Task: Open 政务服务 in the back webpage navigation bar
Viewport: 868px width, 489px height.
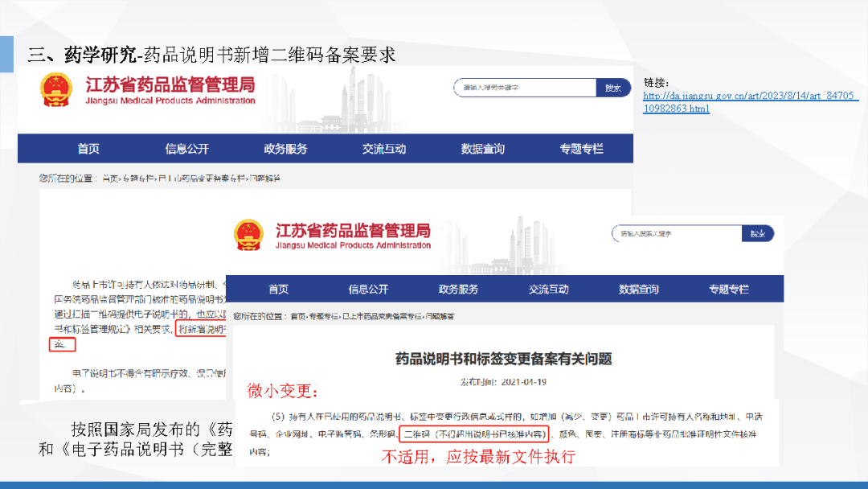Action: tap(285, 149)
